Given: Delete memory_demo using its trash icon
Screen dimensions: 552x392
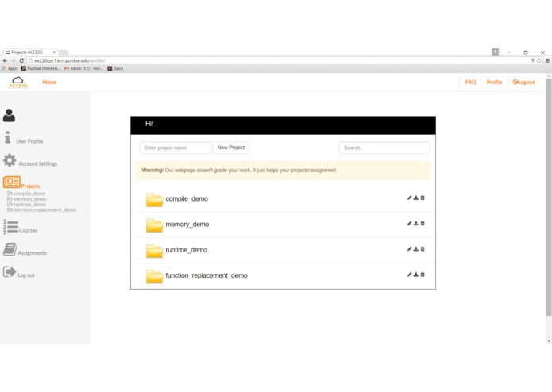Looking at the screenshot, I should click(423, 224).
